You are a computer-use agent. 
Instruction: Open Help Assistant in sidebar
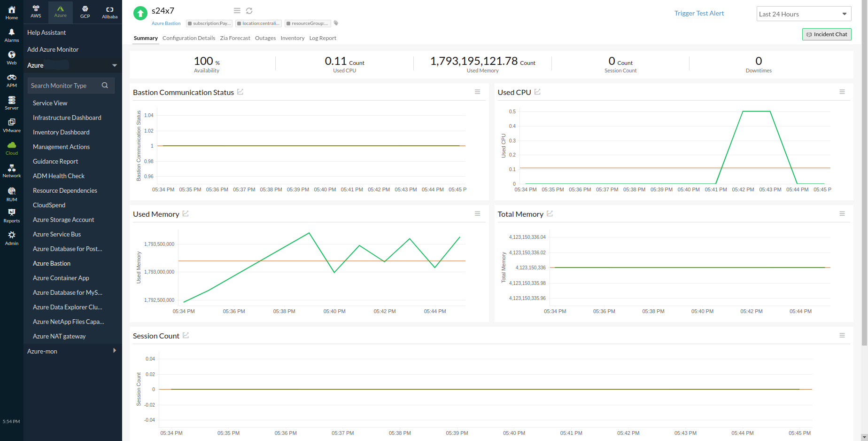(46, 32)
